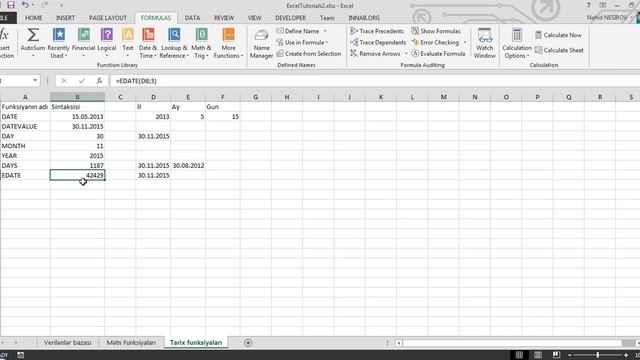The image size is (640, 360).
Task: Open More Functions menu
Action: coord(228,43)
